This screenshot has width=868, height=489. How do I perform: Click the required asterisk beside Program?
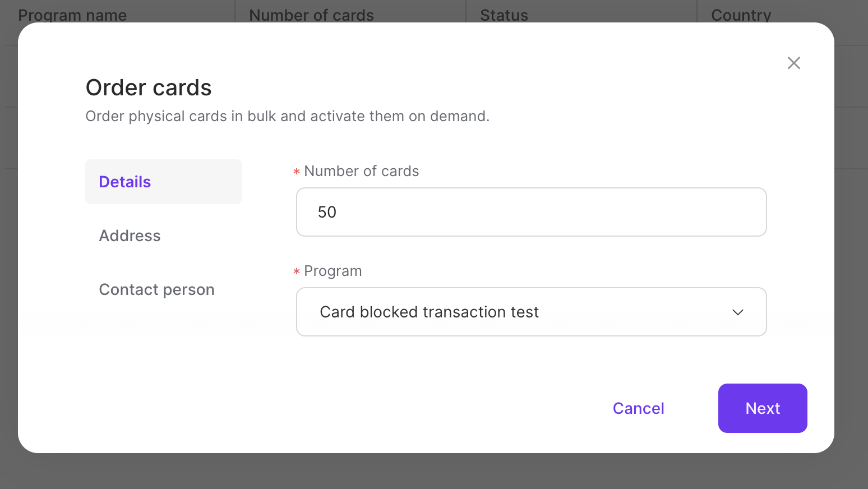tap(296, 272)
